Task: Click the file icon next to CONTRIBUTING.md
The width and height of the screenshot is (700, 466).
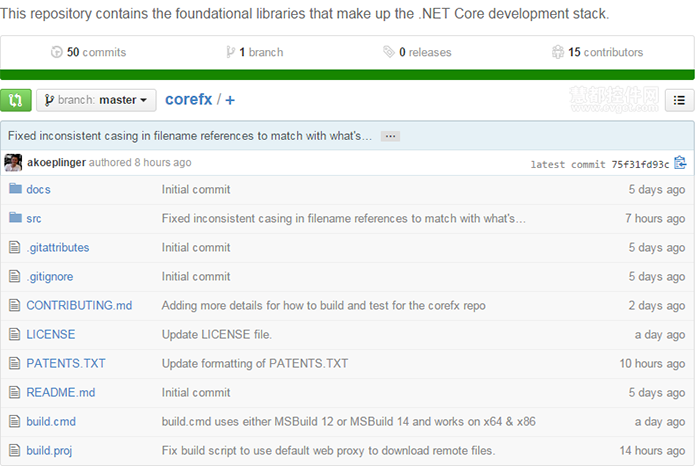Action: click(x=15, y=305)
